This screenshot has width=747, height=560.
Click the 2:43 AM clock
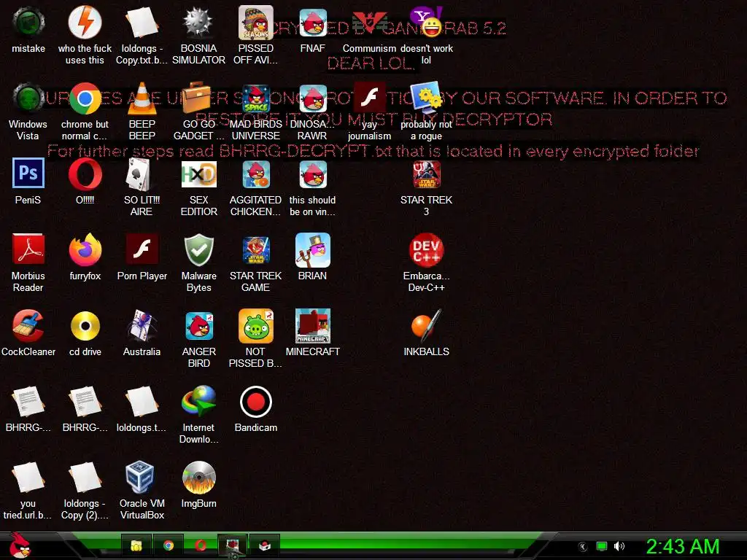coord(682,546)
